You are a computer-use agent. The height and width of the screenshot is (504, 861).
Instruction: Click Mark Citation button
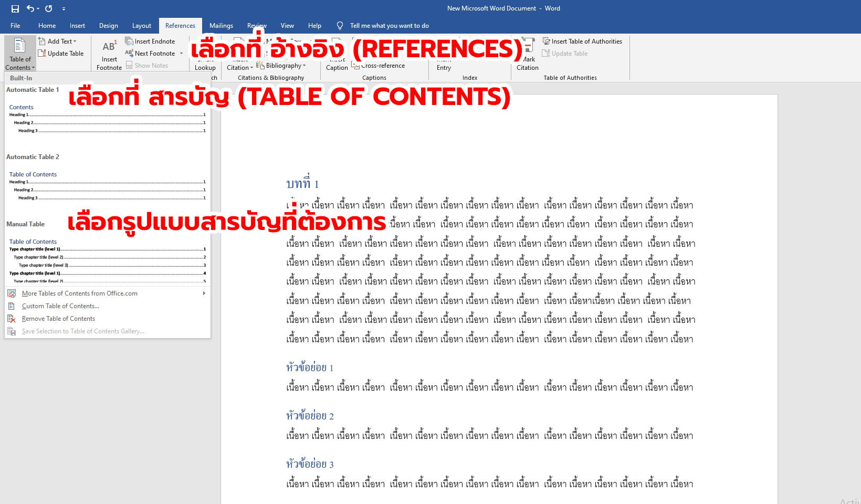pyautogui.click(x=528, y=54)
